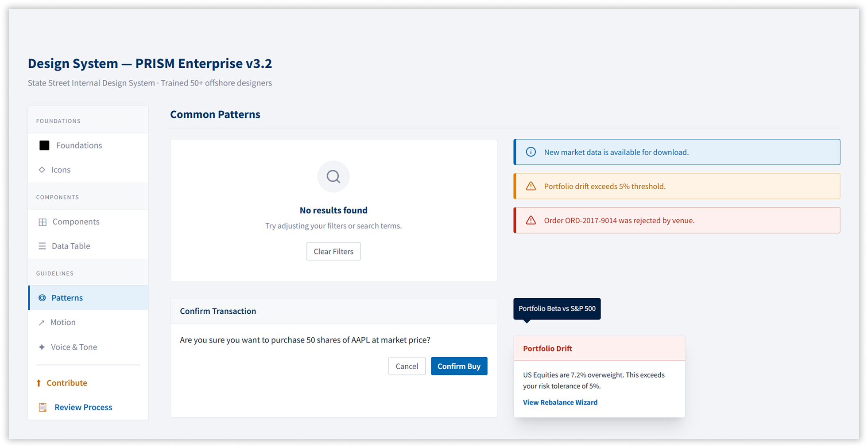Navigate to Voice & Tone section

tap(74, 347)
